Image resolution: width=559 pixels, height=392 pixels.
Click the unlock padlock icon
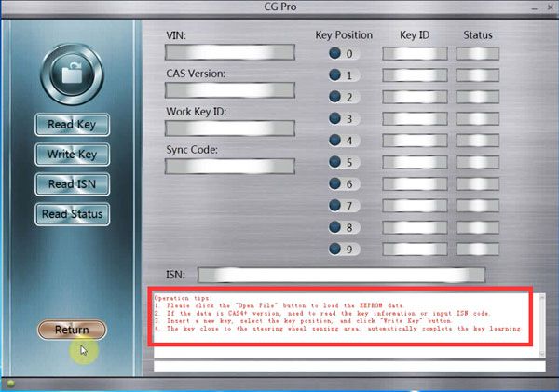[x=73, y=74]
